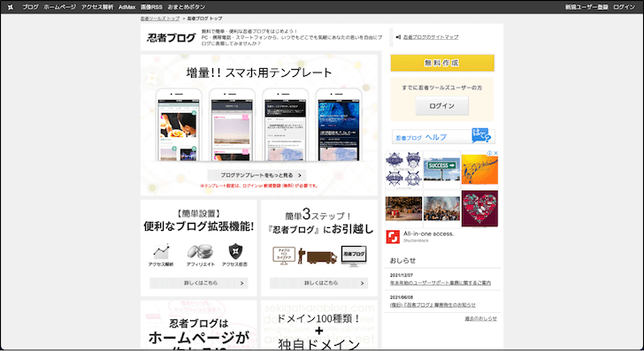644x351 pixels.
Task: Open the 画像RSS menu item
Action: (x=151, y=7)
